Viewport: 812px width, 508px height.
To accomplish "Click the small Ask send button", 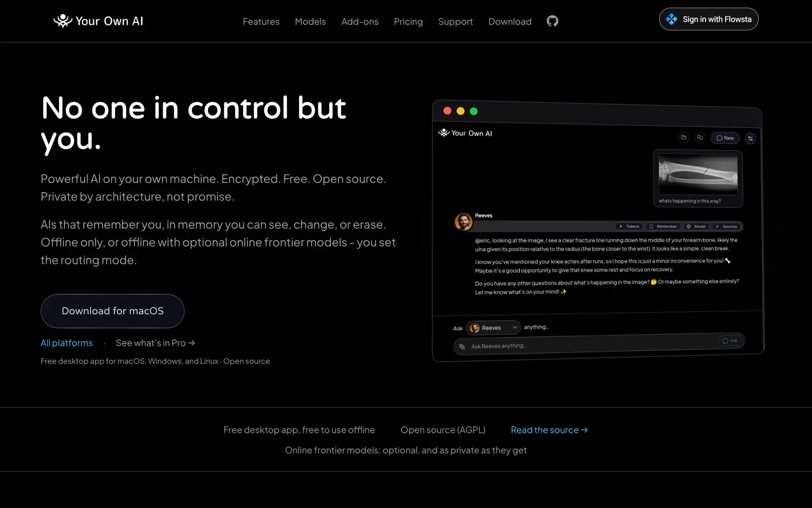I will (730, 341).
